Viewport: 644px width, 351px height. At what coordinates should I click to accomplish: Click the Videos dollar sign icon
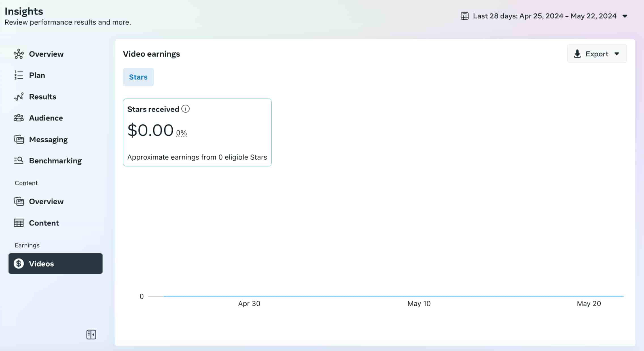pyautogui.click(x=19, y=264)
